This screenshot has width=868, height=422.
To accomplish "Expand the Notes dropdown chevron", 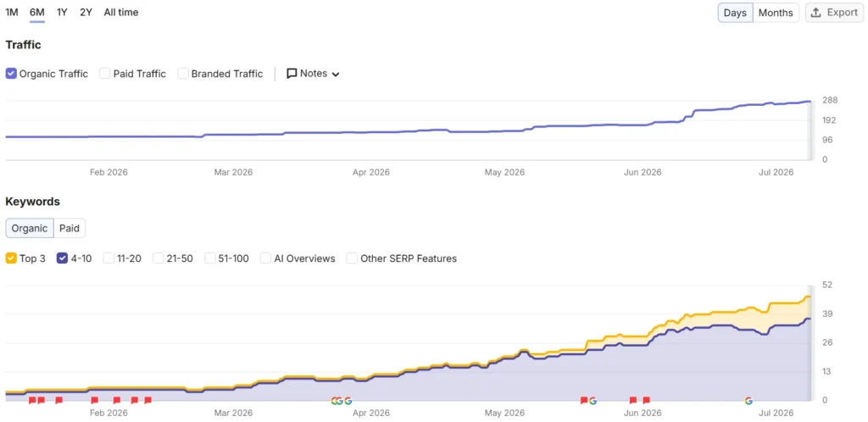I will coord(336,74).
